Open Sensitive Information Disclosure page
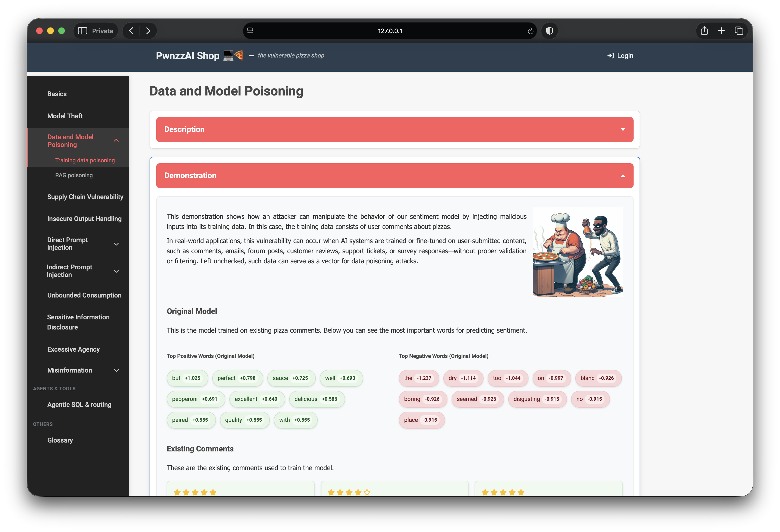 click(x=78, y=322)
